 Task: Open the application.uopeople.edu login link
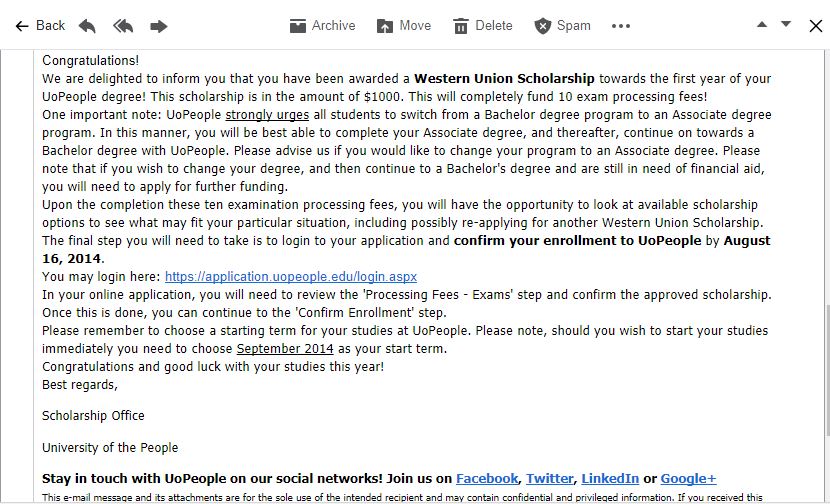point(291,277)
